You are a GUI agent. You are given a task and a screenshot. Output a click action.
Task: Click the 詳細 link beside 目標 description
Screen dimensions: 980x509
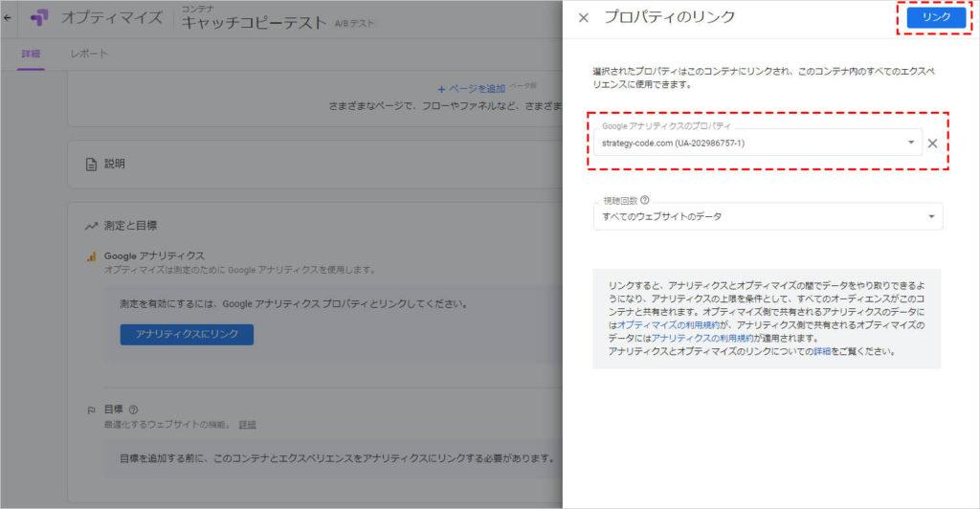coord(247,424)
